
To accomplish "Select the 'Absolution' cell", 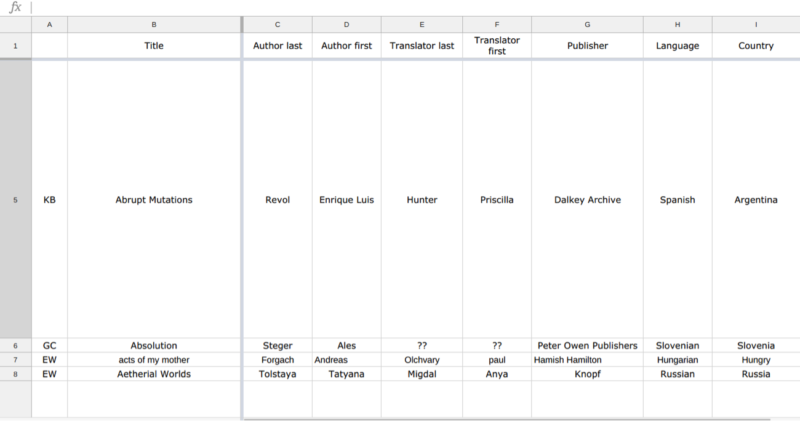I will click(154, 345).
